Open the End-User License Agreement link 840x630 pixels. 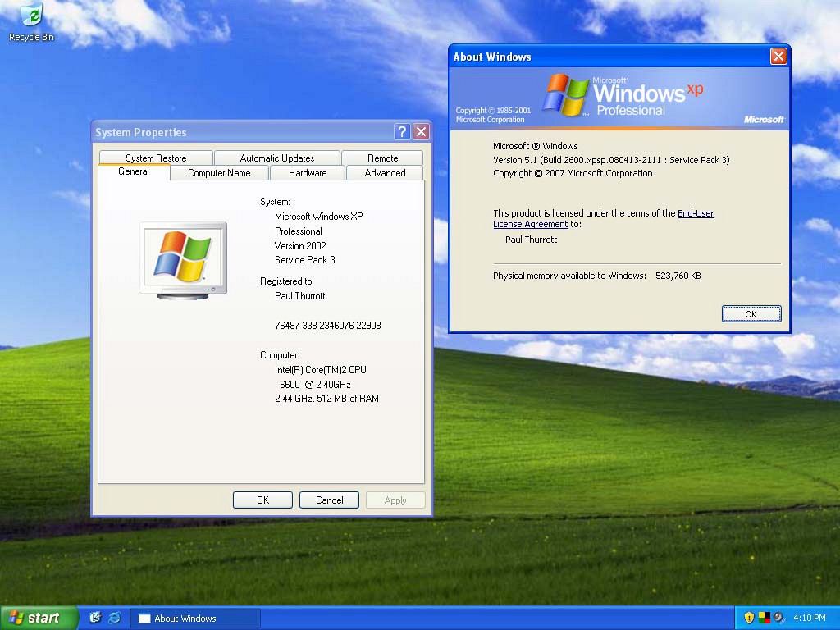(696, 213)
